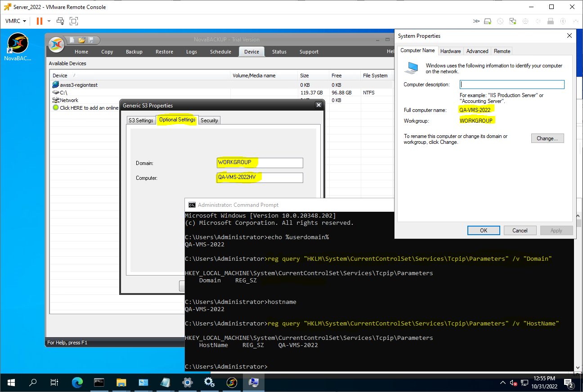Cancel the System Properties dialog
This screenshot has width=583, height=392.
tap(520, 231)
